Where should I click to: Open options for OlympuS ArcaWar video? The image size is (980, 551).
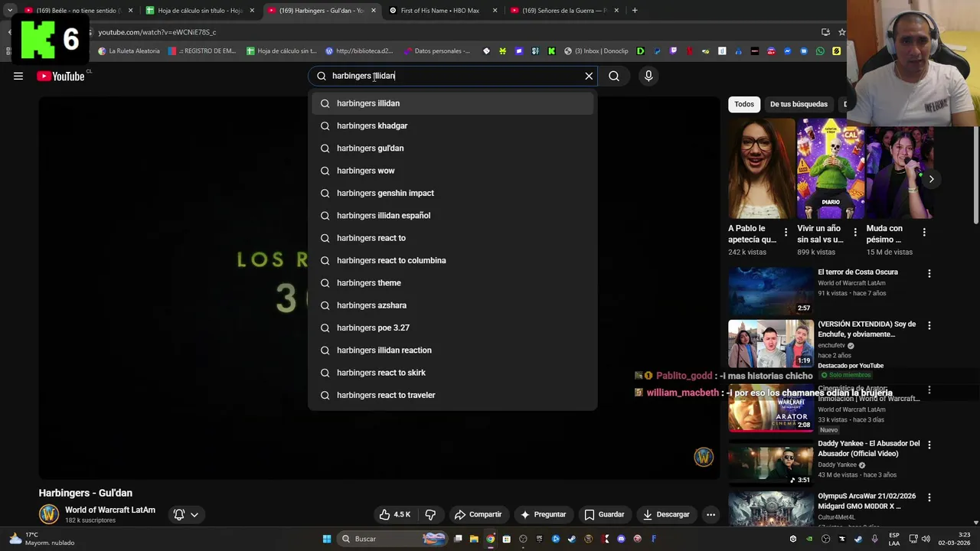click(x=929, y=497)
